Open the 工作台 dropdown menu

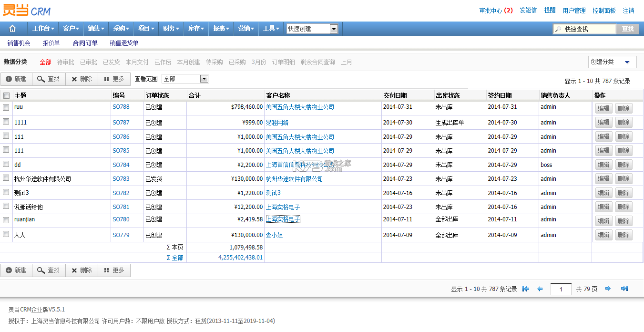click(43, 29)
